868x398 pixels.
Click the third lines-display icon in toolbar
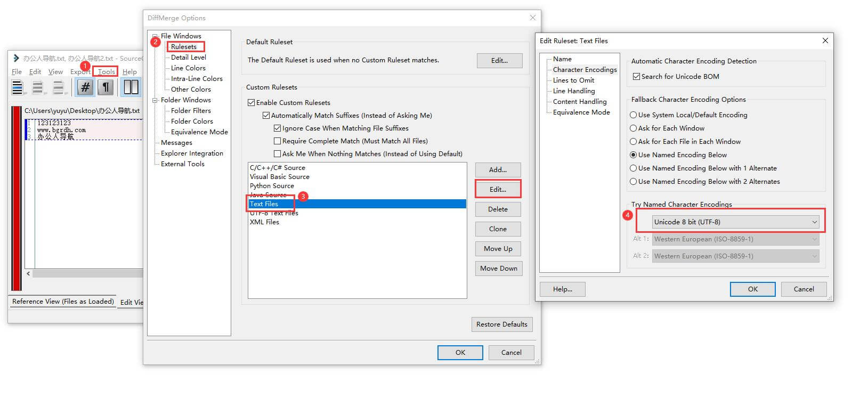[x=58, y=87]
